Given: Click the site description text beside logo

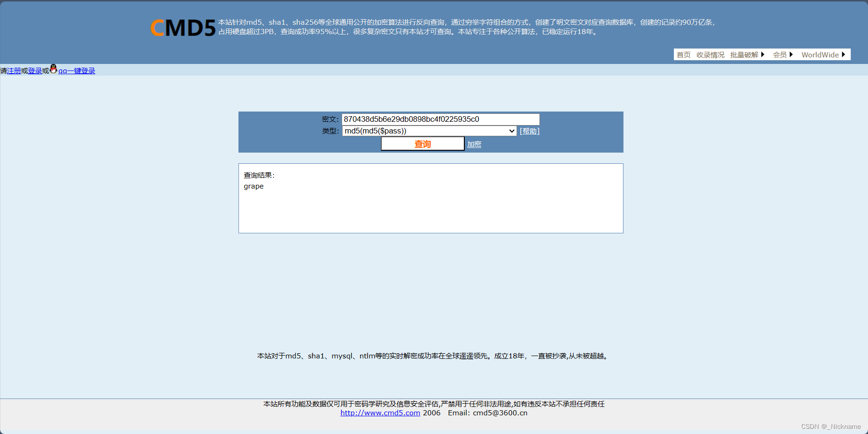Looking at the screenshot, I should (x=467, y=27).
